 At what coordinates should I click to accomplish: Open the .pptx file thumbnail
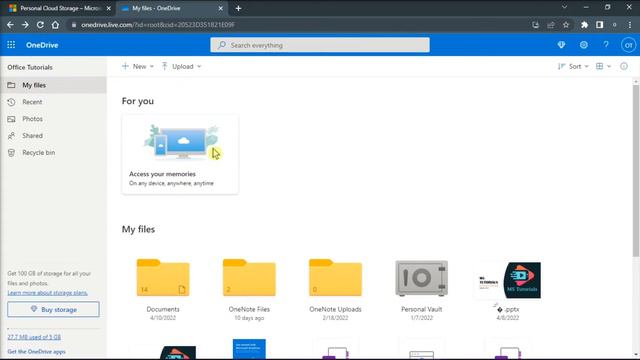[x=508, y=280]
